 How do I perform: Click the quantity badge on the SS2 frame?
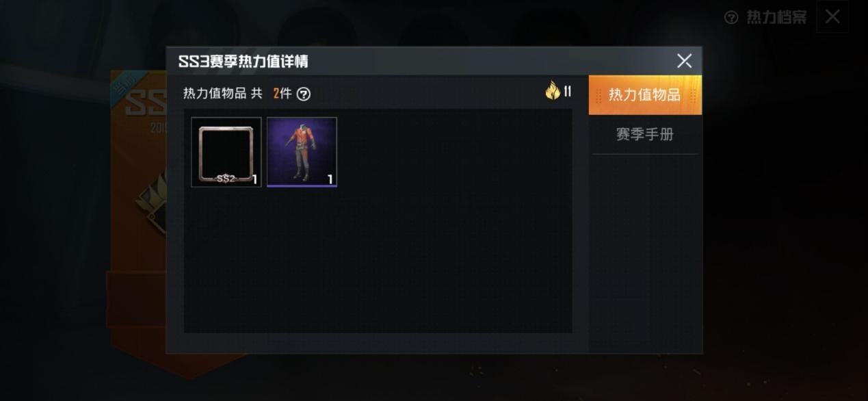click(254, 180)
